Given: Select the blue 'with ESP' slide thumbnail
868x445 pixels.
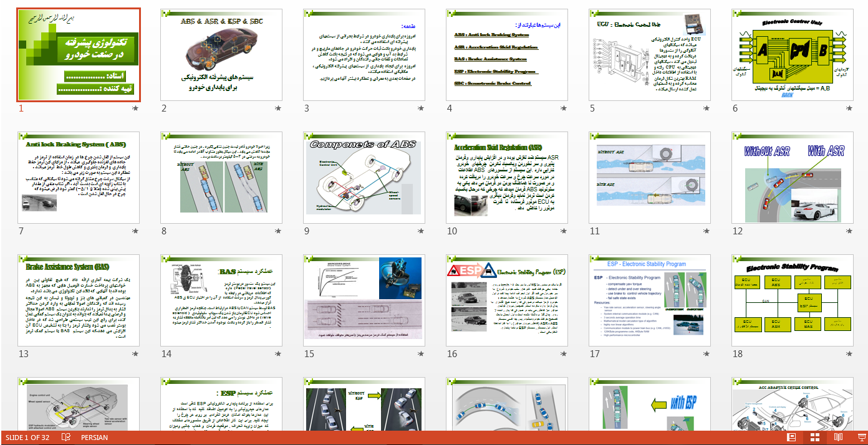Looking at the screenshot, I should [650, 403].
